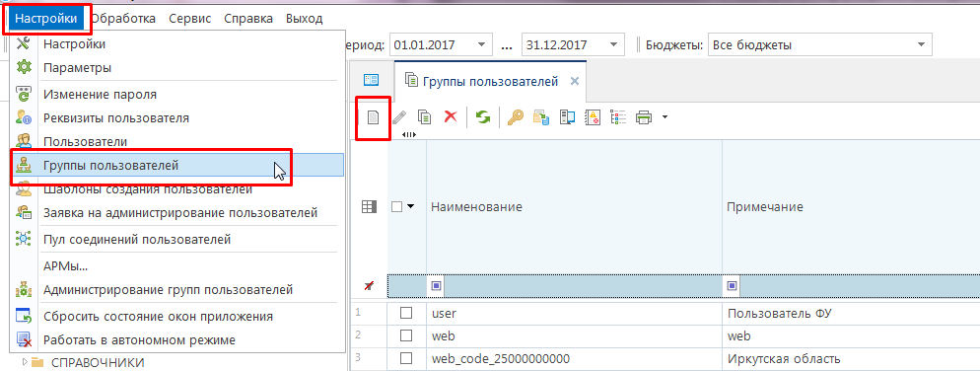Open the period start date dropdown
This screenshot has width=980, height=371.
pyautogui.click(x=480, y=45)
